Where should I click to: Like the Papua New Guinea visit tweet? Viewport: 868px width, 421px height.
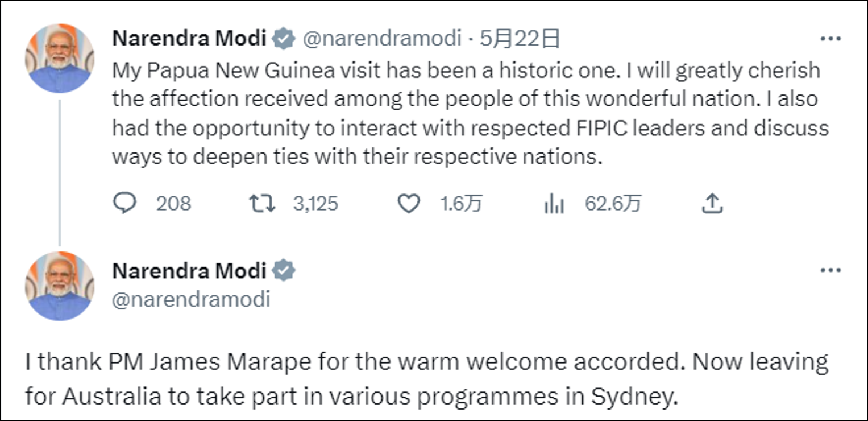(408, 204)
